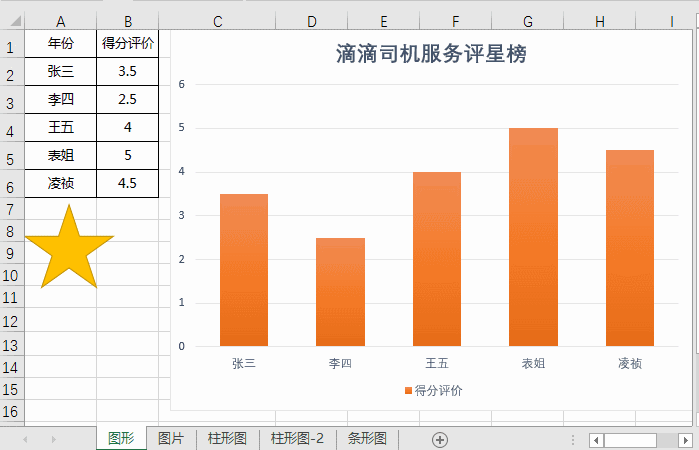Screen dimensions: 699x450
Task: Select the 王五 bar in the chart
Action: point(437,259)
